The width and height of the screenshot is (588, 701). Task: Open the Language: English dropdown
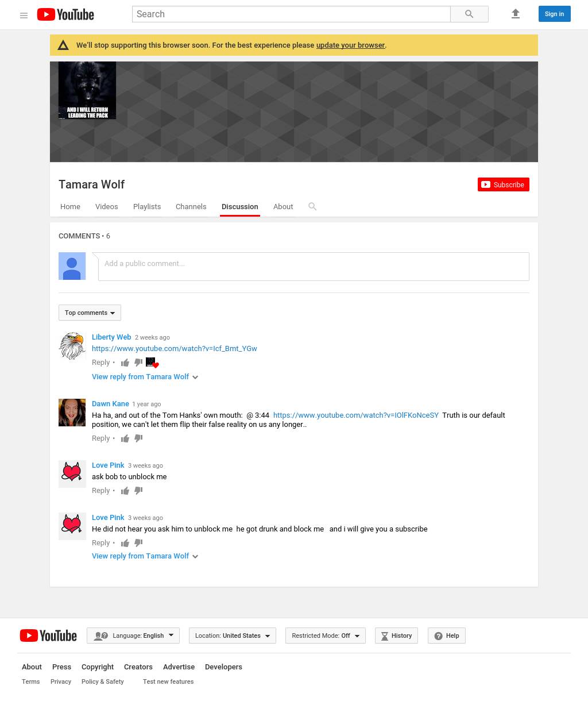coord(133,635)
